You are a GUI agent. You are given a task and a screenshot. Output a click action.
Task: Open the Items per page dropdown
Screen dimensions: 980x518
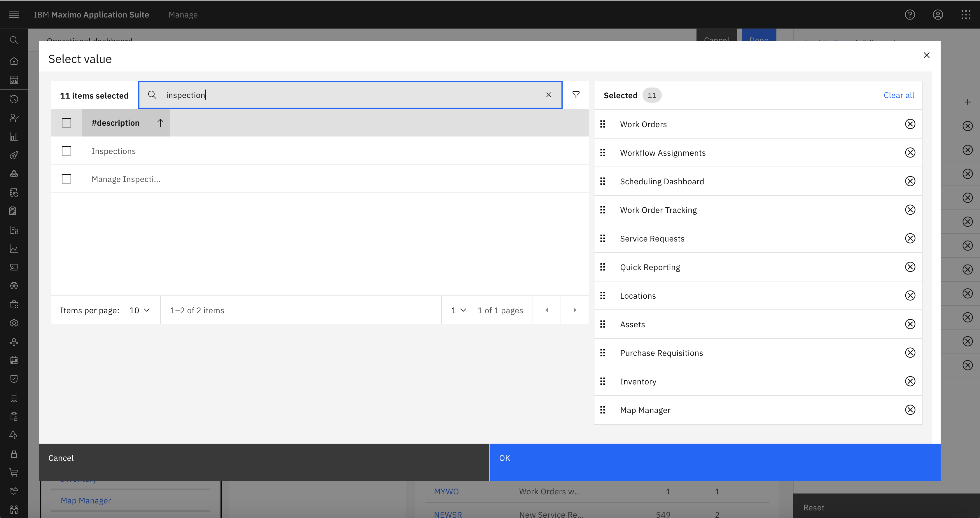[139, 310]
